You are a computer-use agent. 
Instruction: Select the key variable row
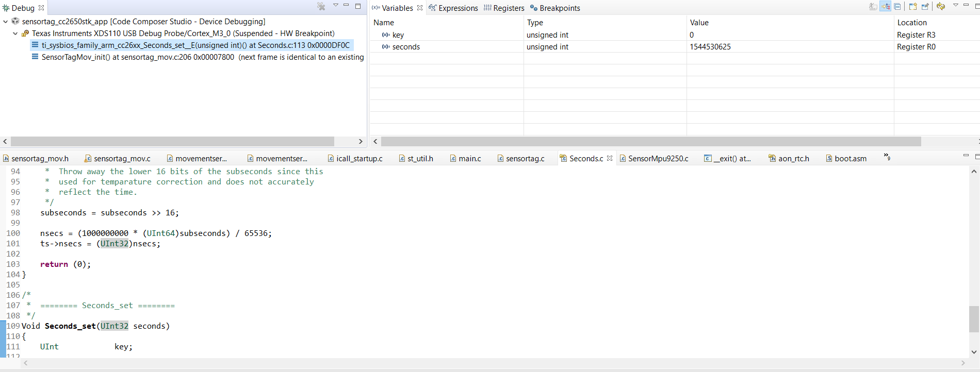click(x=675, y=35)
